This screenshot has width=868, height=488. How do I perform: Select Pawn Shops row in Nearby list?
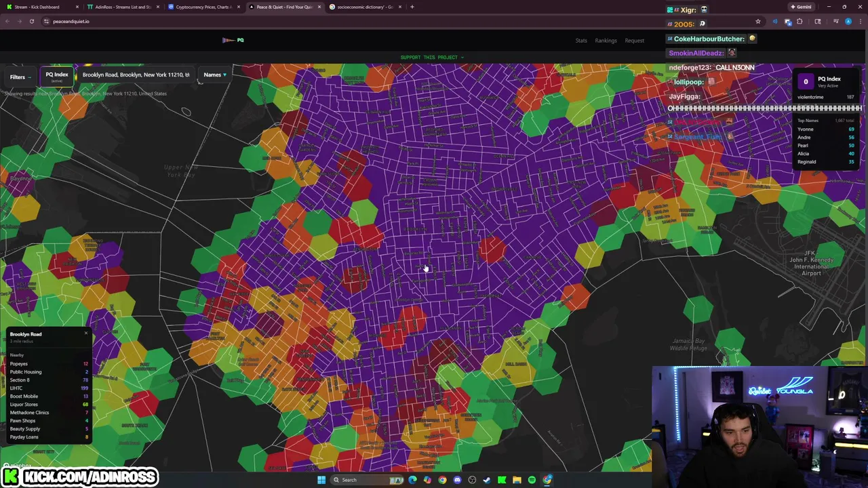pyautogui.click(x=49, y=421)
